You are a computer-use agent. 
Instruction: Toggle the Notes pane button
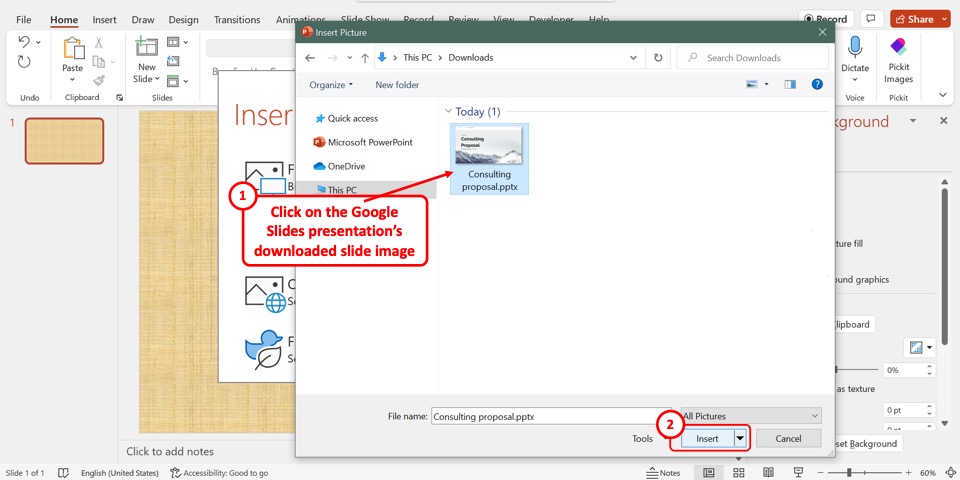[664, 473]
